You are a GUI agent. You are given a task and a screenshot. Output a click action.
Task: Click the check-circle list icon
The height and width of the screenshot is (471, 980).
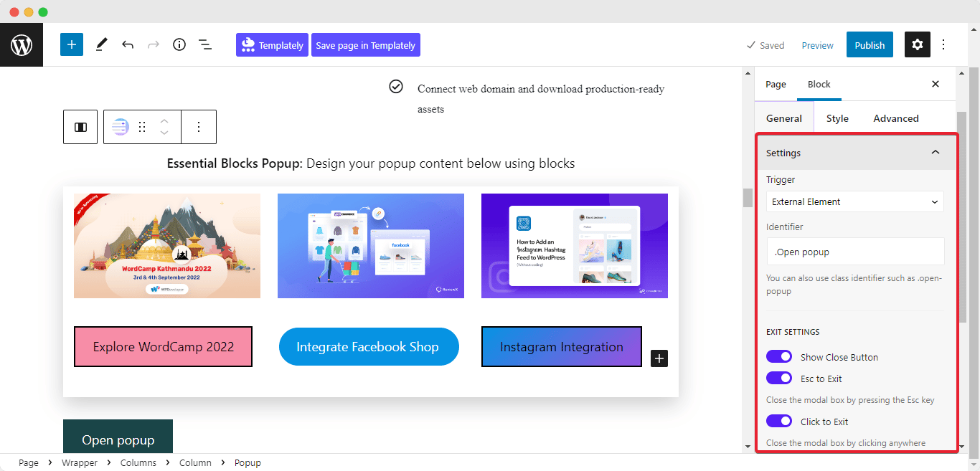(395, 87)
